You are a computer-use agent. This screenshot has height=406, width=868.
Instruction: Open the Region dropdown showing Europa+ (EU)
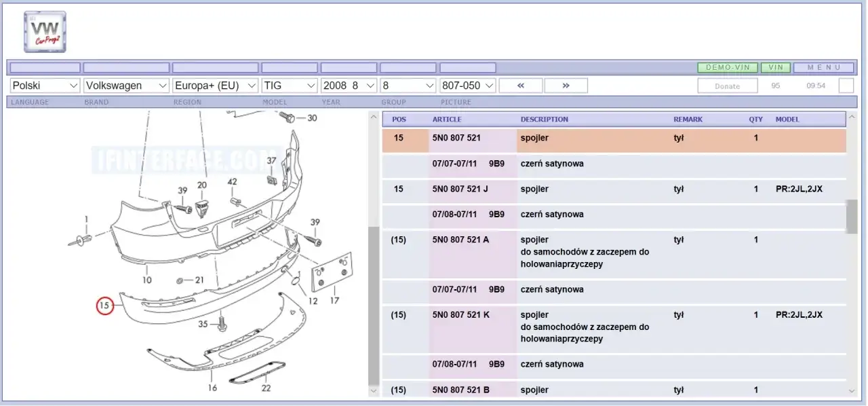(x=216, y=86)
